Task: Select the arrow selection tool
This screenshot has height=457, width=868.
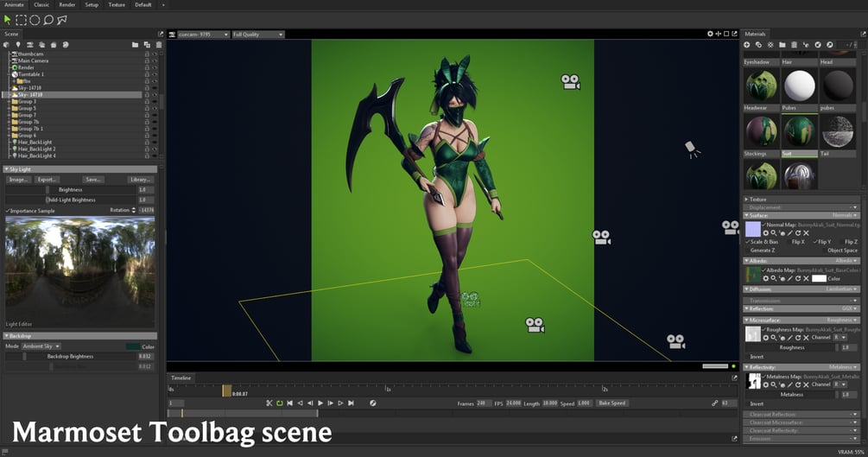Action: click(x=8, y=20)
